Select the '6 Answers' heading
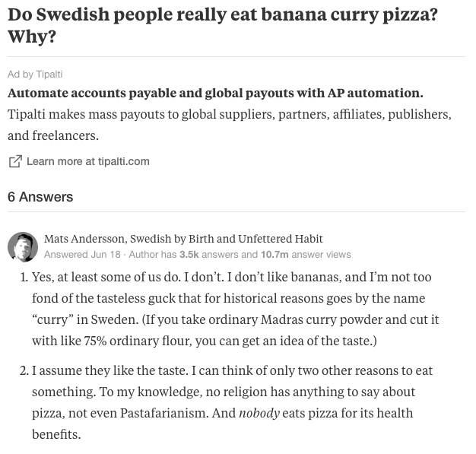The image size is (476, 454). [40, 197]
